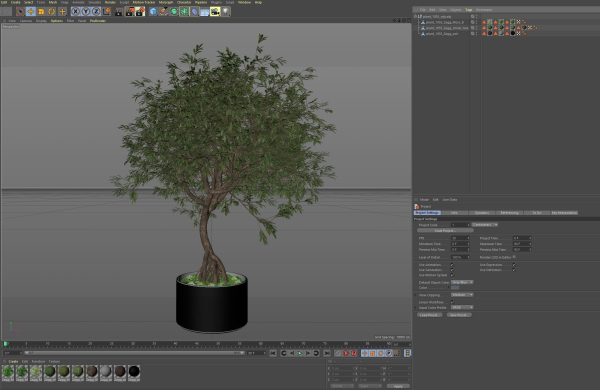600x390 pixels.
Task: Click the green playhead on the timeline
Action: coord(5,344)
